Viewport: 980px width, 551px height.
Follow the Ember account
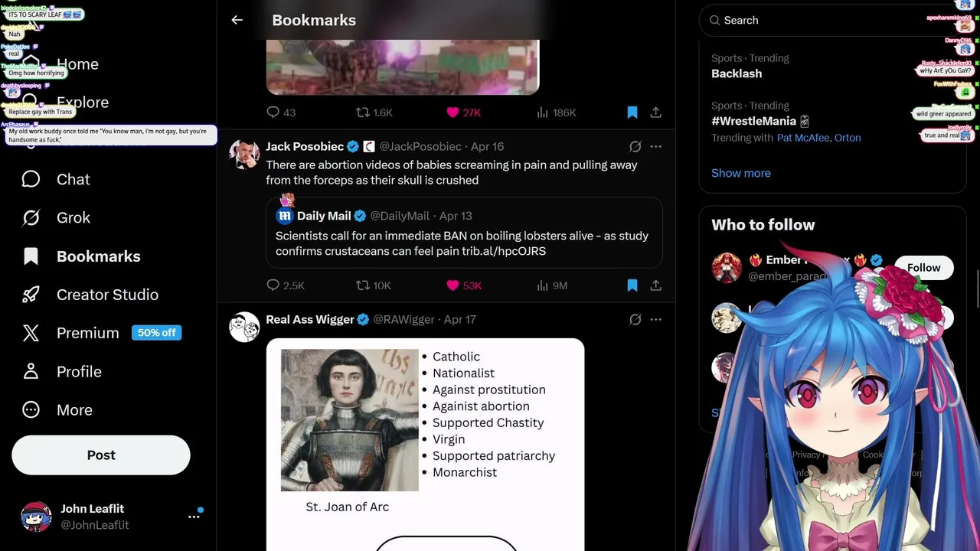923,268
